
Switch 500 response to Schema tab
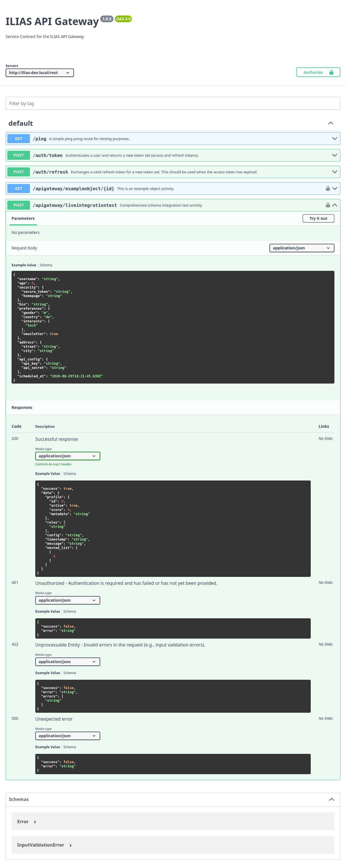[x=69, y=747]
